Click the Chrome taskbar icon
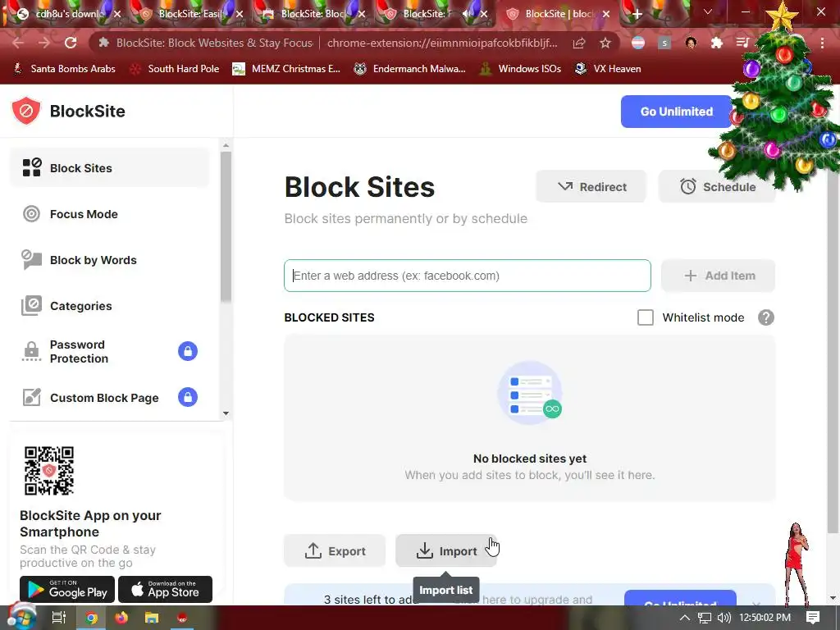This screenshot has height=630, width=840. [91, 618]
